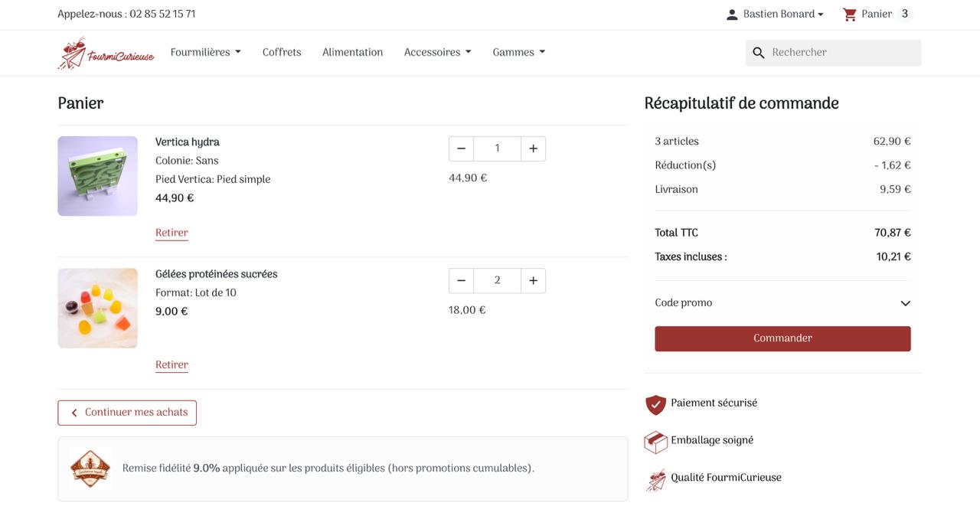Click the Qualité FourmiCurieuse ant icon
The height and width of the screenshot is (529, 980).
tap(655, 479)
